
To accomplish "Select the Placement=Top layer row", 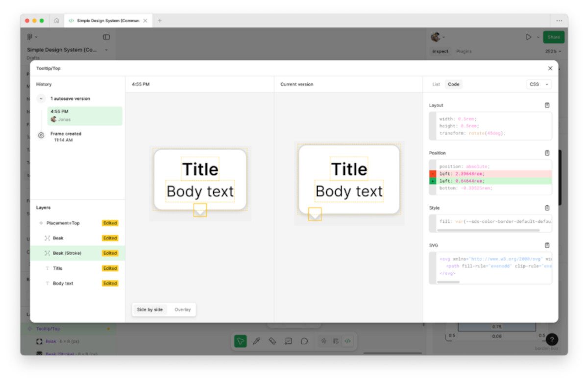I will coord(77,223).
